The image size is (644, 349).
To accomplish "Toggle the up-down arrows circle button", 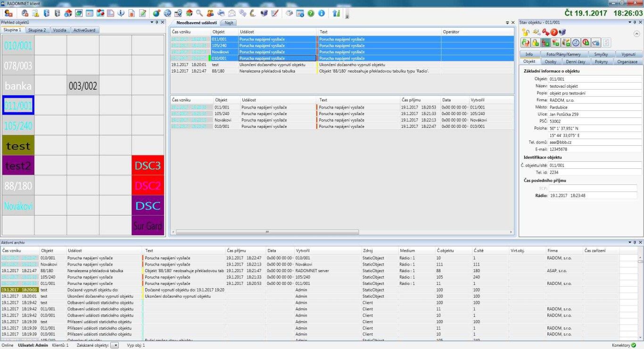I will (576, 43).
